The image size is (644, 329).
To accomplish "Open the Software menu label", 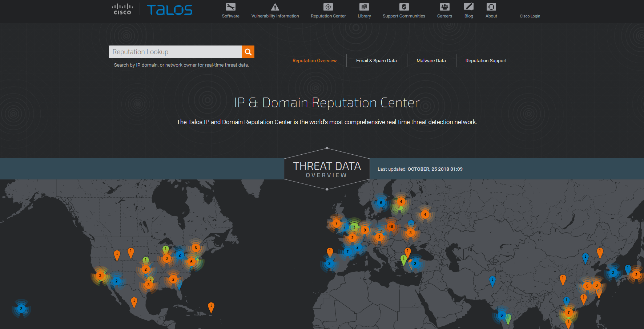I will point(231,16).
